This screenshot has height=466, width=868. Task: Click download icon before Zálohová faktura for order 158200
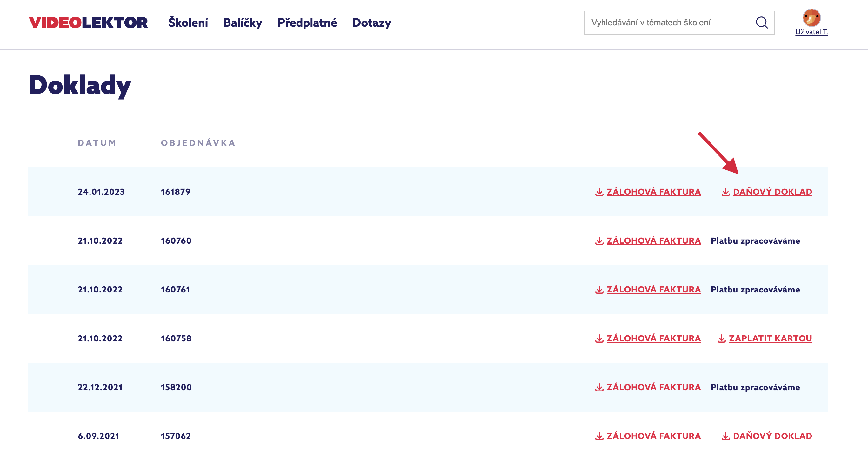tap(599, 387)
